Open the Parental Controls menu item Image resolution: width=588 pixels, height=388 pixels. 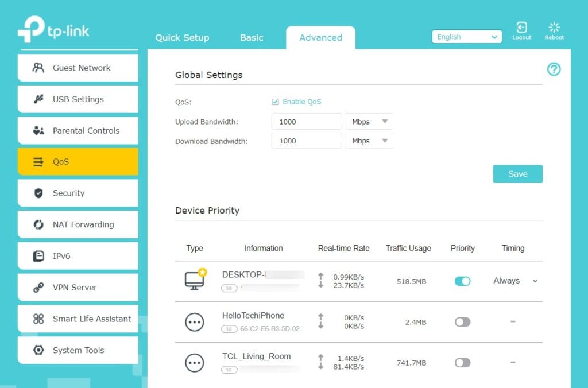(x=78, y=131)
